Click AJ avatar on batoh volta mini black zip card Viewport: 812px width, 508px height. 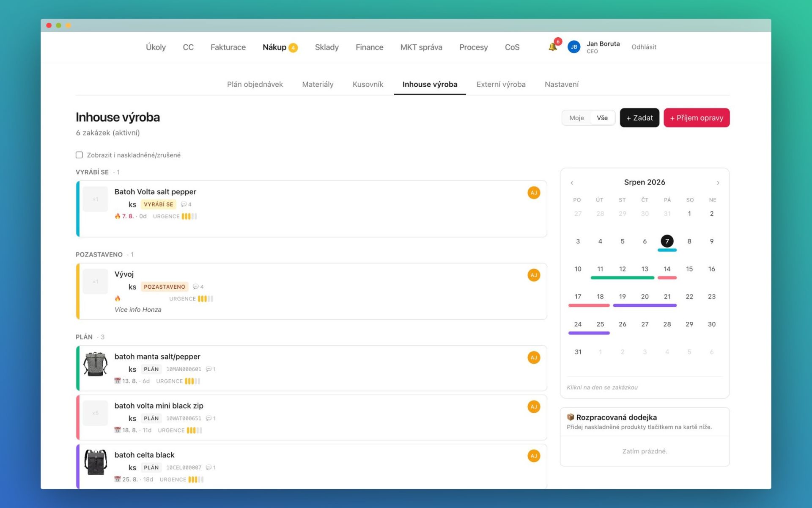click(534, 407)
